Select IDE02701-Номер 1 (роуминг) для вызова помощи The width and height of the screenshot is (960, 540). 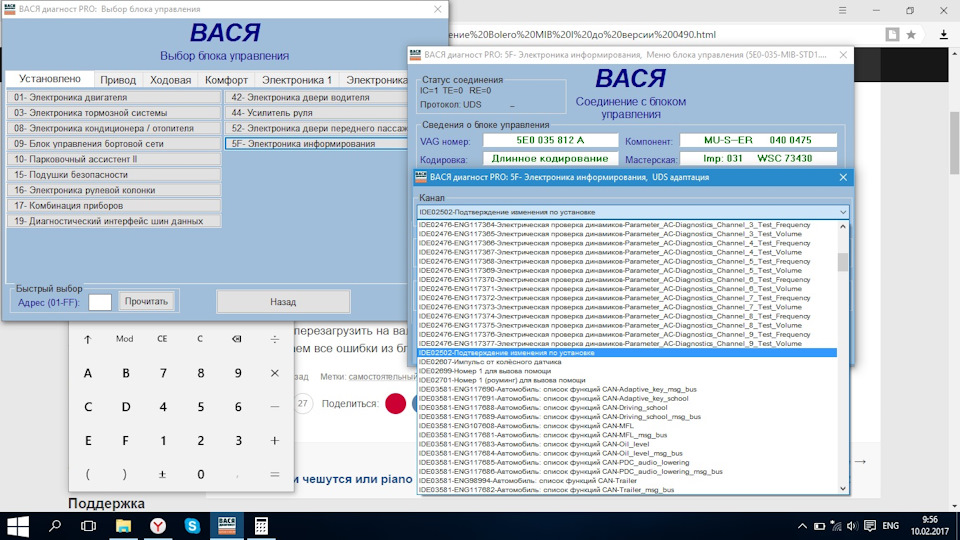tap(627, 380)
